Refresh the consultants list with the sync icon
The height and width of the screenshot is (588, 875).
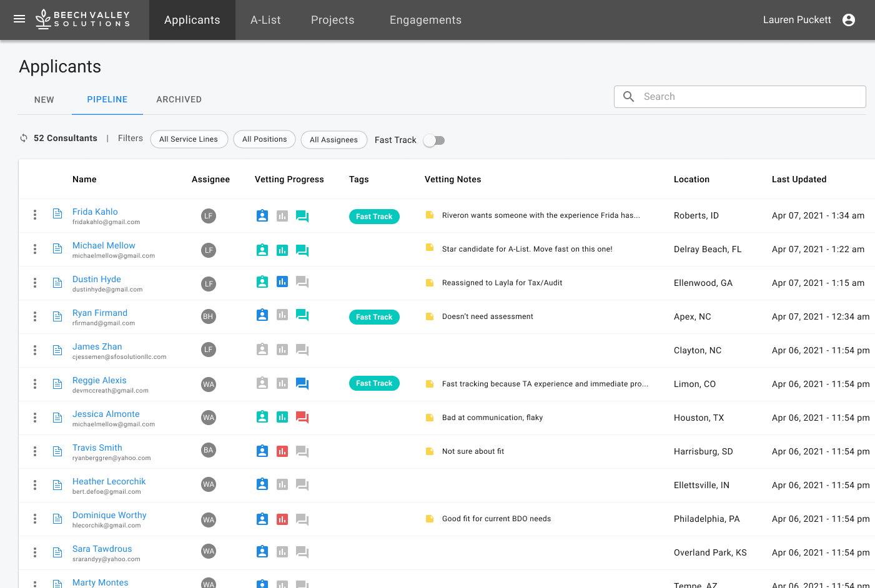point(22,138)
